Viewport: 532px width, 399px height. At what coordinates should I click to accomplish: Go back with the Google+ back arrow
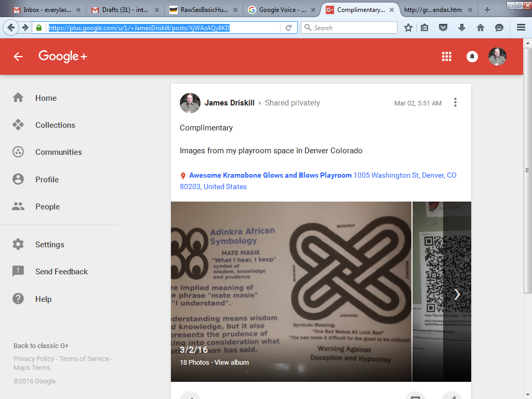click(18, 56)
